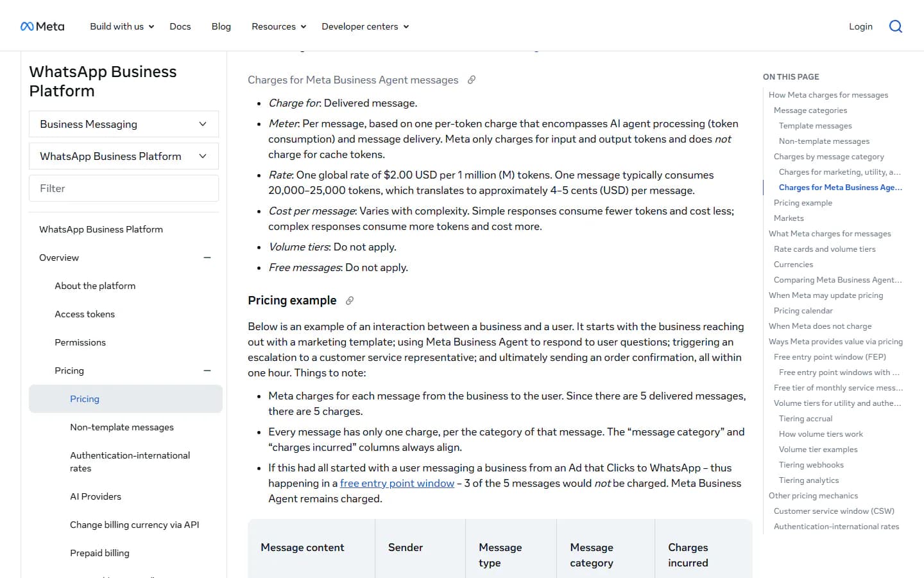This screenshot has height=578, width=924.
Task: Jump to Rate cards and volume tiers
Action: coord(825,249)
